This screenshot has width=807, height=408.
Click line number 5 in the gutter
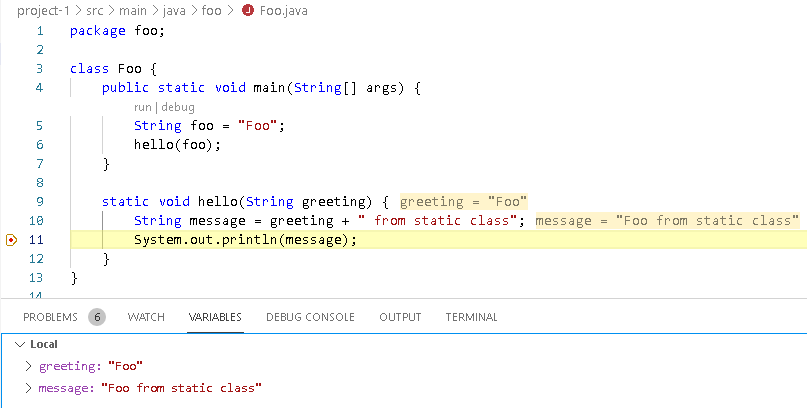pyautogui.click(x=40, y=126)
